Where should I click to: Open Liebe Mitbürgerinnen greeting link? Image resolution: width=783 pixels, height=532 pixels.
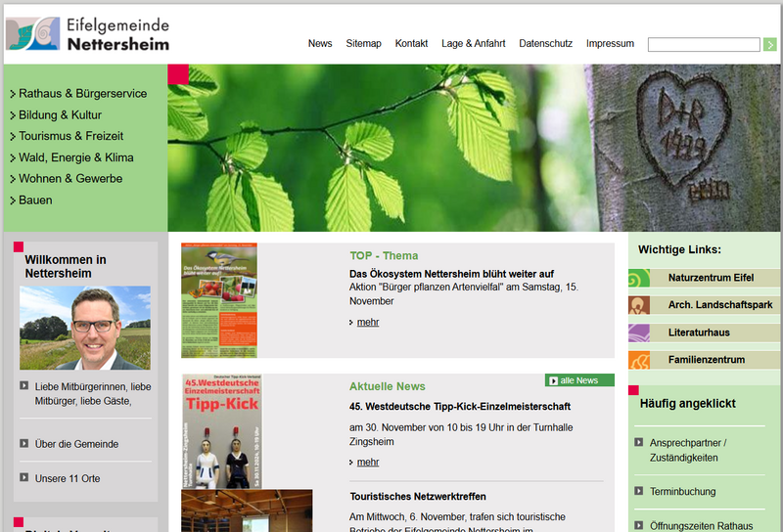[93, 394]
